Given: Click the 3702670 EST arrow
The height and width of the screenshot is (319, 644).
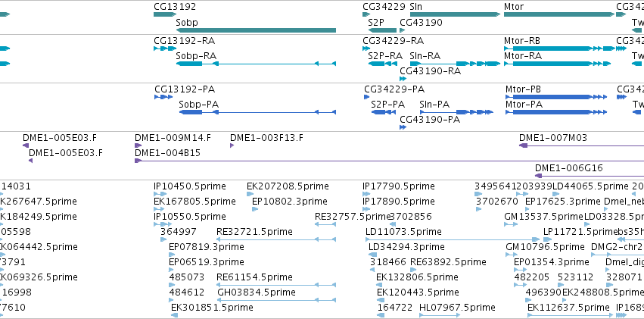Looking at the screenshot, I should click(478, 209).
